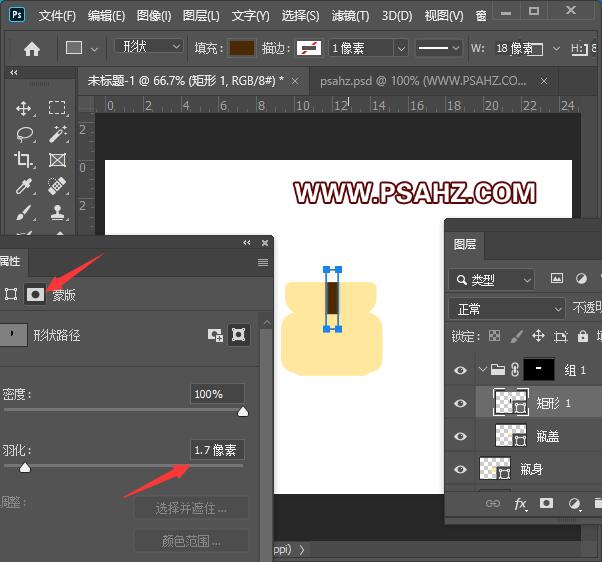
Task: Close the Properties panel
Action: click(x=265, y=243)
